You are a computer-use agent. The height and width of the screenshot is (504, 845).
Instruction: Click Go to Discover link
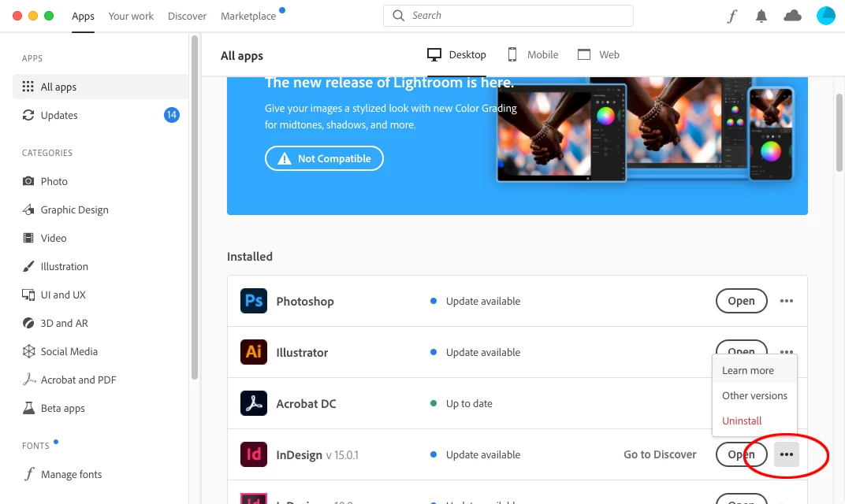(660, 454)
